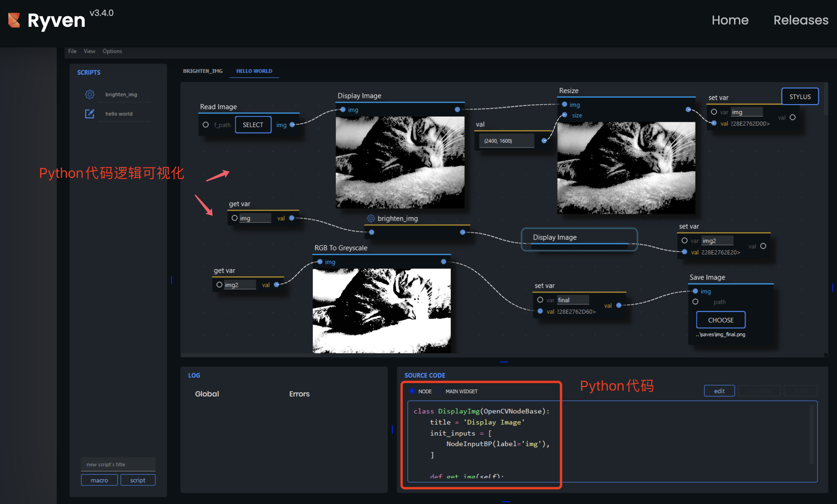Screen dimensions: 837x504
Task: Click the new script's title field
Action: click(118, 464)
